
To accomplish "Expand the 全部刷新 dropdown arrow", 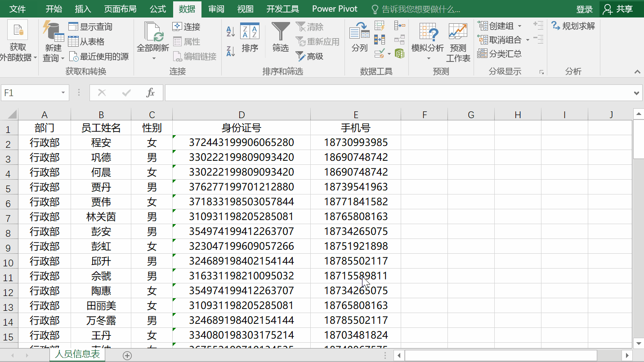I will click(x=153, y=58).
